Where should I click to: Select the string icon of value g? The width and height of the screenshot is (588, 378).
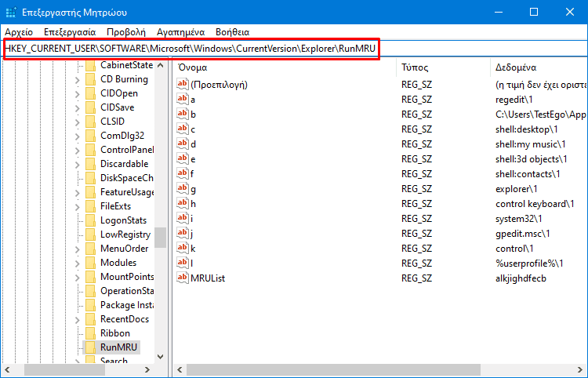(x=183, y=189)
